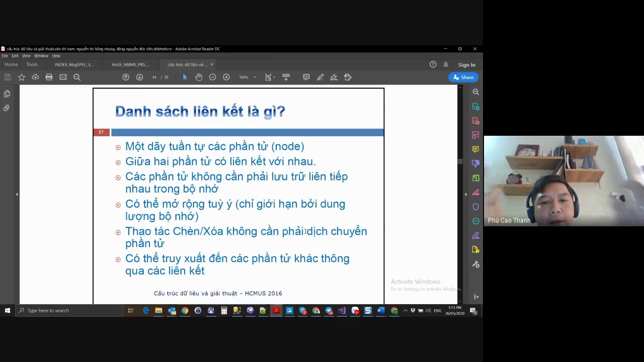Open the View menu
This screenshot has height=362, width=644.
(26, 56)
